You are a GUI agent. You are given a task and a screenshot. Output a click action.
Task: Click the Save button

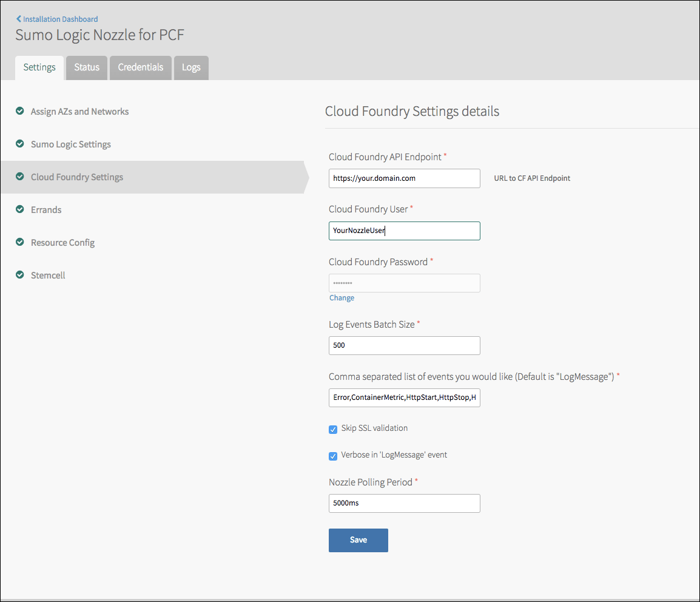point(358,540)
